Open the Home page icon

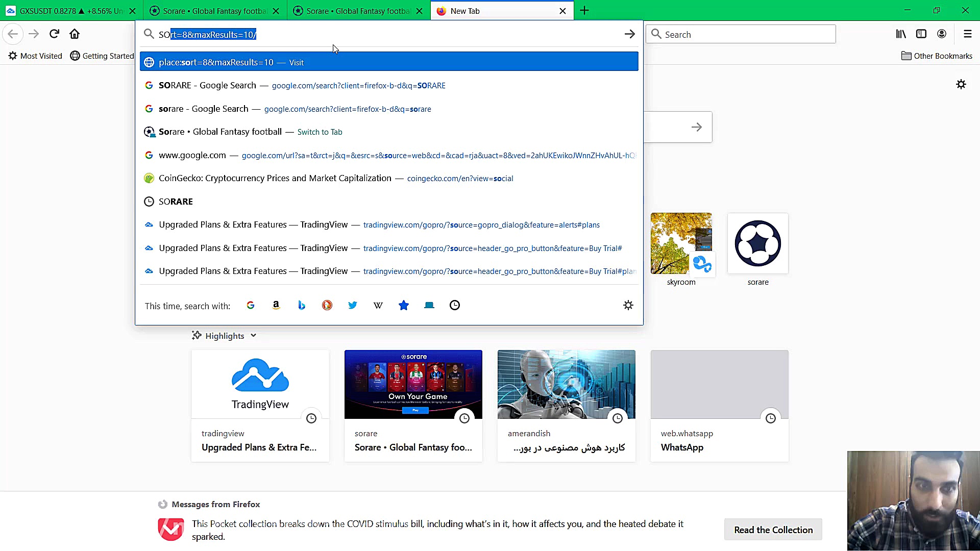tap(75, 34)
